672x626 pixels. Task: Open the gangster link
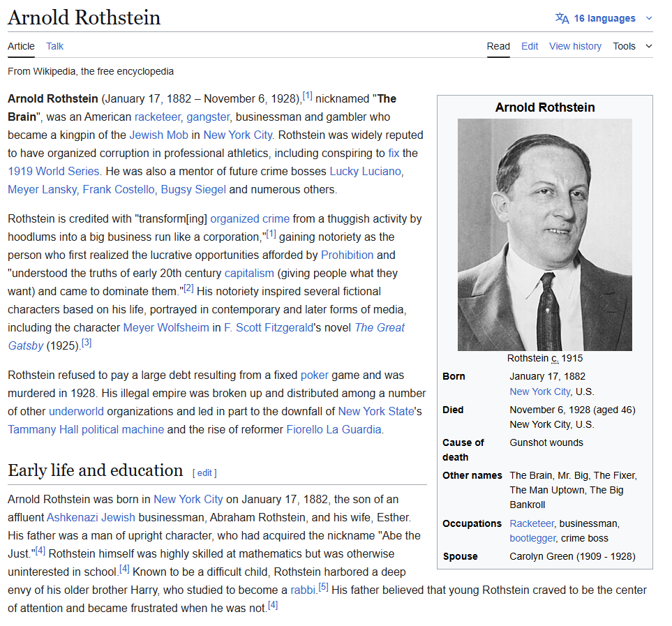208,117
